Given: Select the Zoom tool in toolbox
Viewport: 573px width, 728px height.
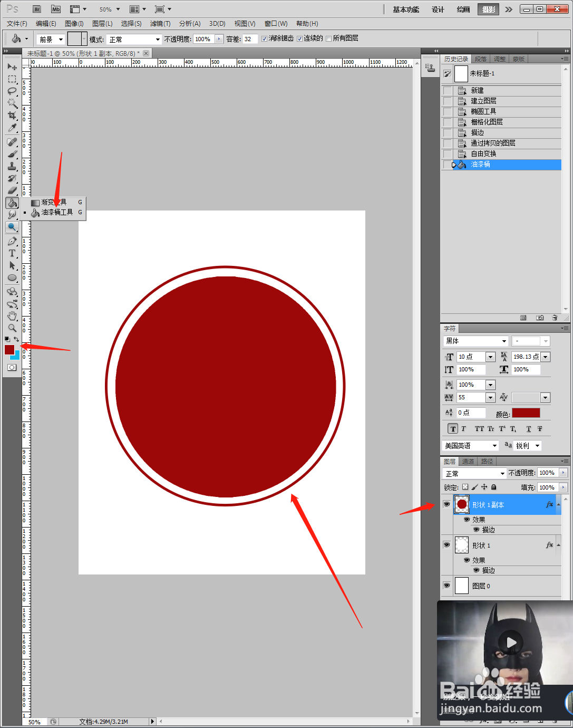Looking at the screenshot, I should [12, 328].
